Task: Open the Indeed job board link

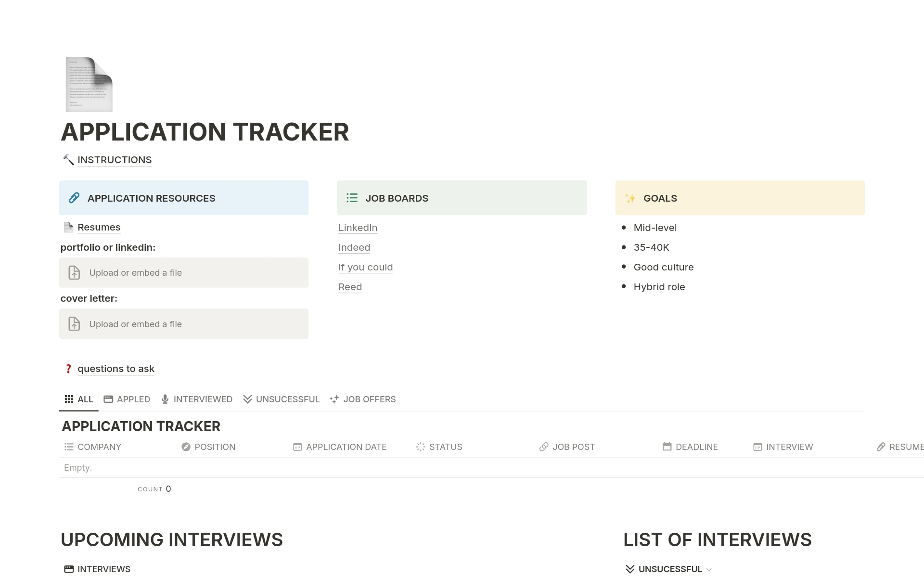Action: [x=354, y=247]
